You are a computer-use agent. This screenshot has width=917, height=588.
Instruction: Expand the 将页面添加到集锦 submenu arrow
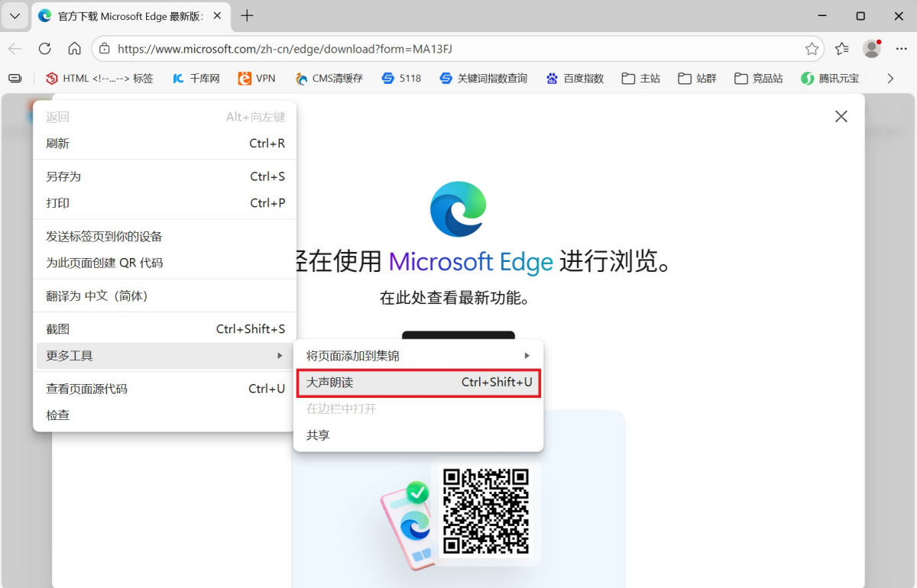coord(527,355)
